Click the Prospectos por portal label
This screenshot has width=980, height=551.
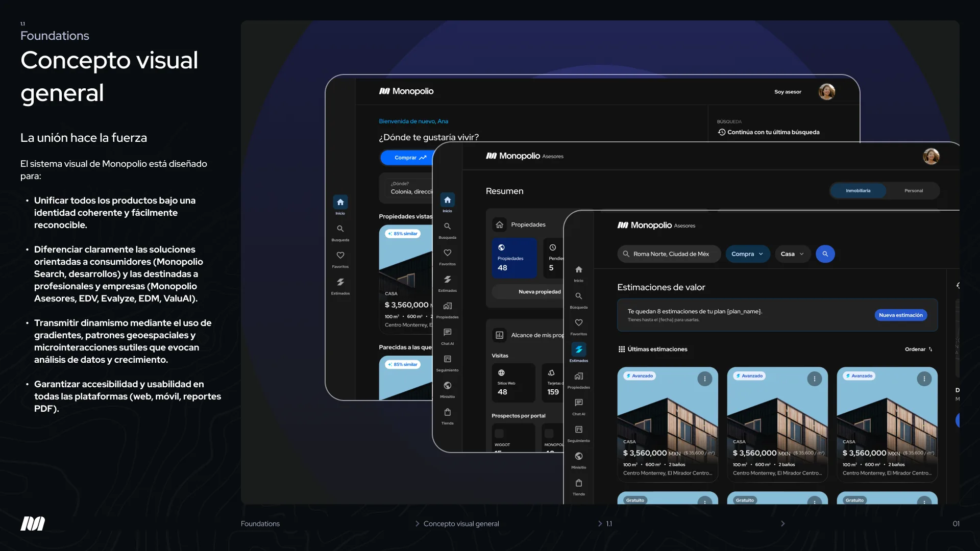click(x=518, y=416)
